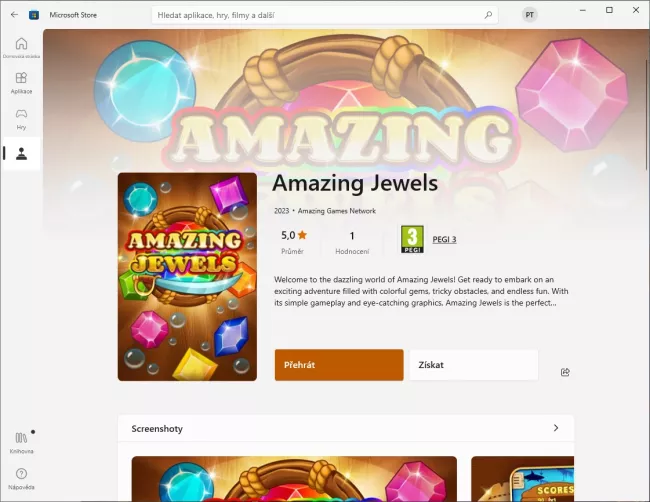Focus the Hledat aplikace search field
The height and width of the screenshot is (502, 650).
[x=319, y=15]
